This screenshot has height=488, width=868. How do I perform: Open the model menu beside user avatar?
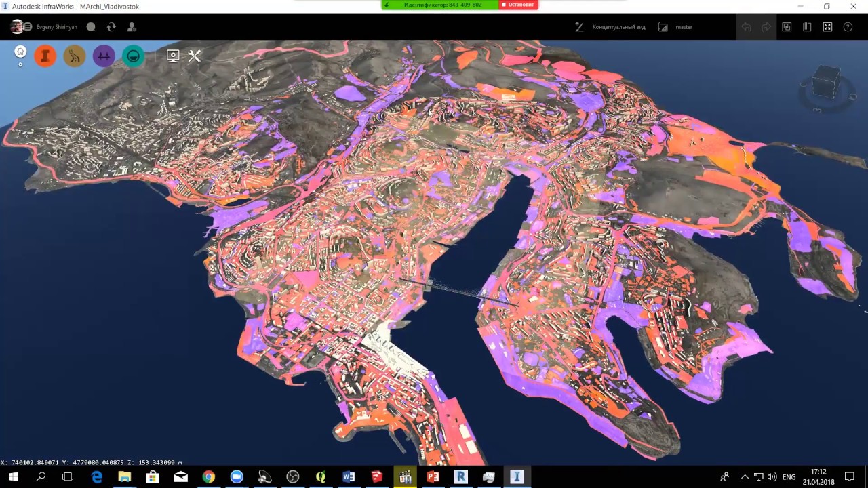click(28, 27)
